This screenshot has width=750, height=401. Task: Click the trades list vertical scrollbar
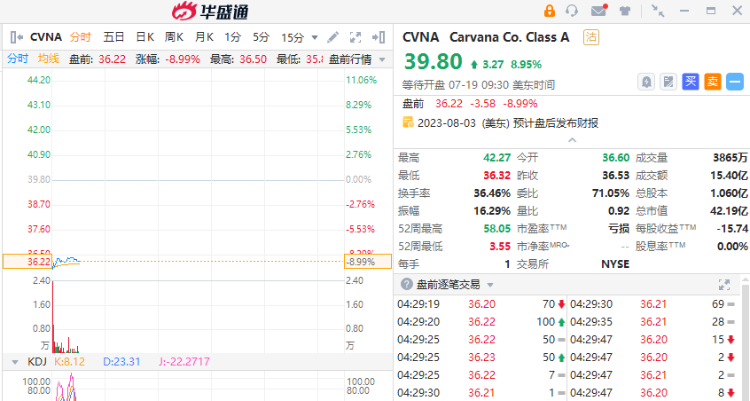(745, 340)
